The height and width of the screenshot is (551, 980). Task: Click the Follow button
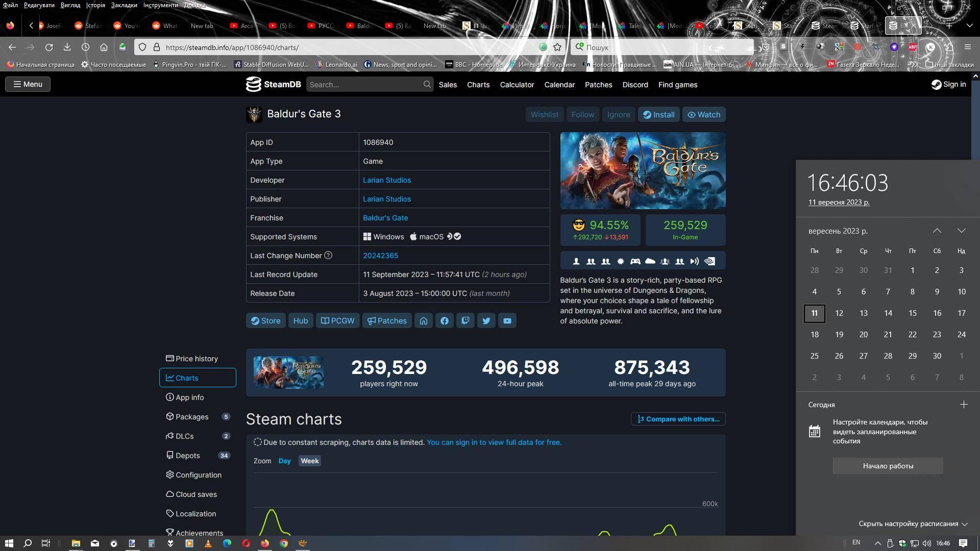(x=583, y=115)
